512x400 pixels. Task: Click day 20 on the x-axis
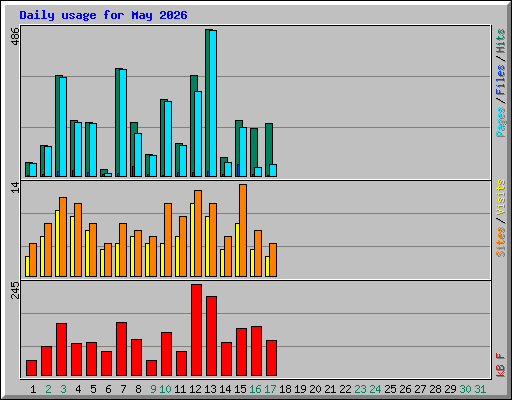pos(315,389)
